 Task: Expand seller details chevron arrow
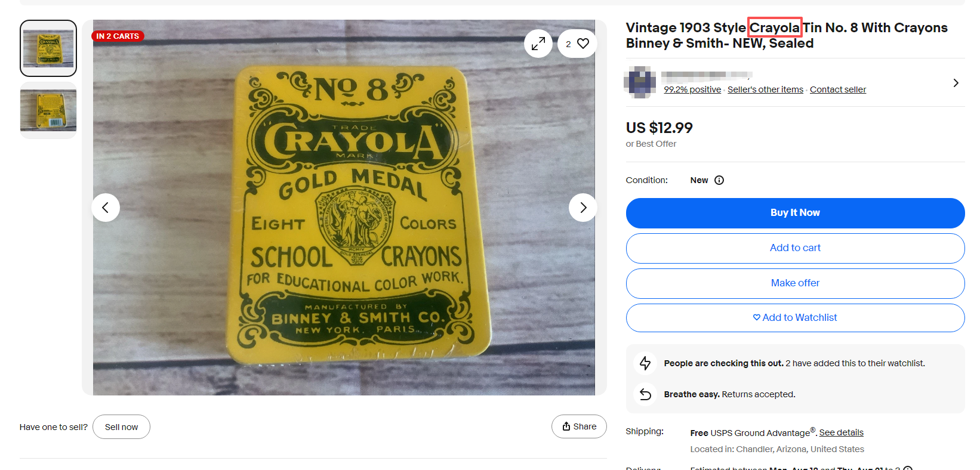coord(956,83)
